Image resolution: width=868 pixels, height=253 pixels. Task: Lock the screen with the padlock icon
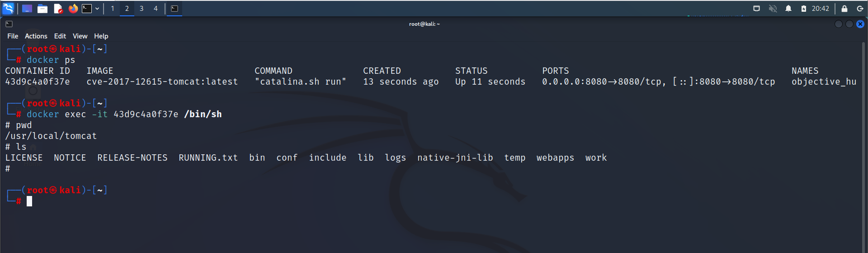(x=844, y=9)
